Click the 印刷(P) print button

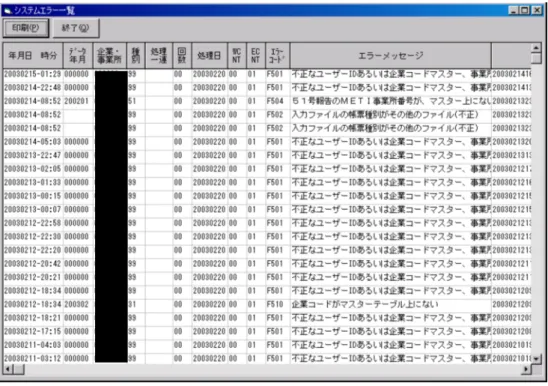(x=26, y=28)
